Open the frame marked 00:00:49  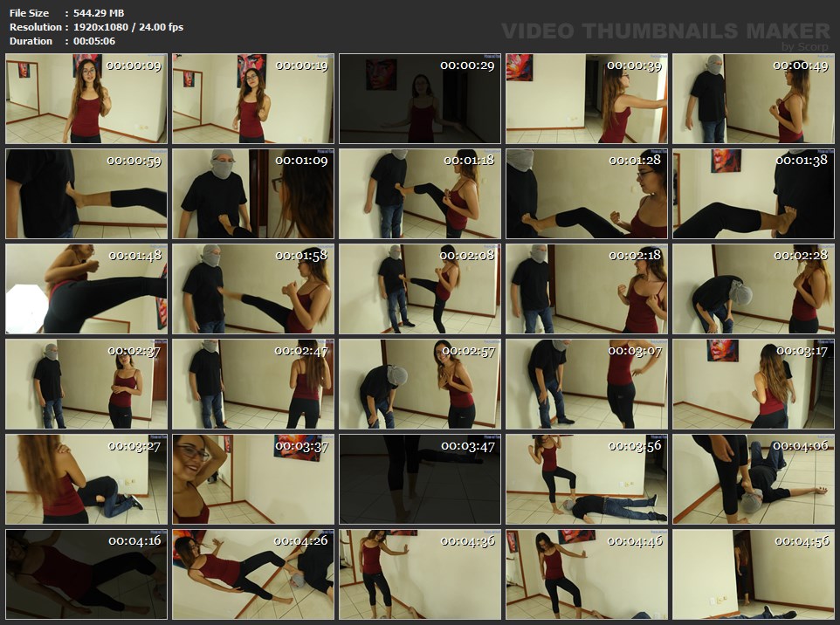pyautogui.click(x=754, y=99)
